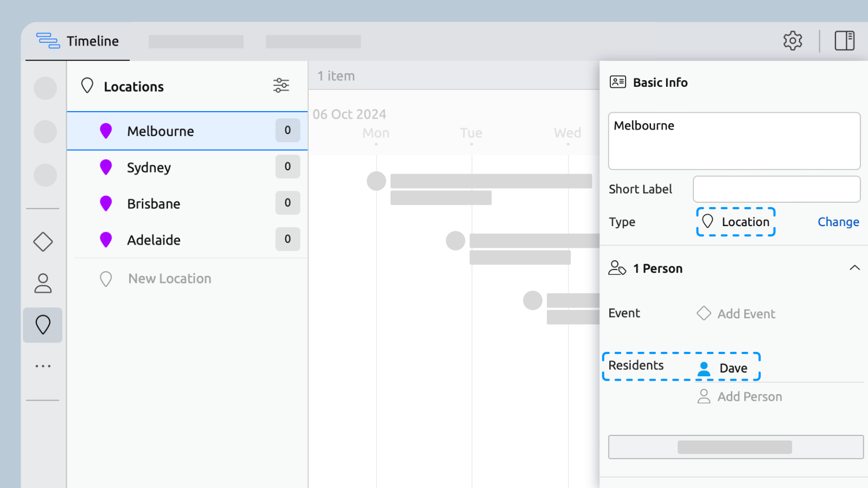Click the Tue column header
The height and width of the screenshot is (488, 868).
coord(471,133)
